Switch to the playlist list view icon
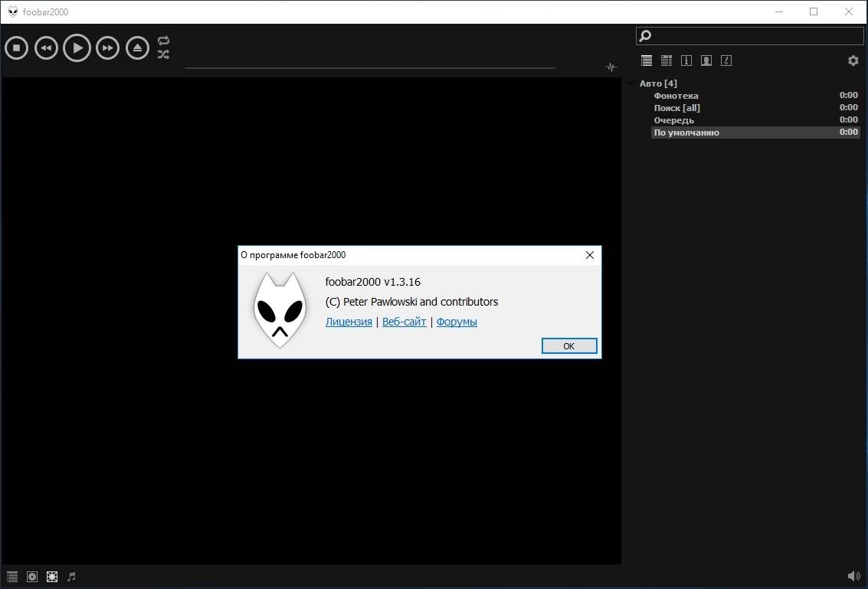868x589 pixels. (647, 61)
